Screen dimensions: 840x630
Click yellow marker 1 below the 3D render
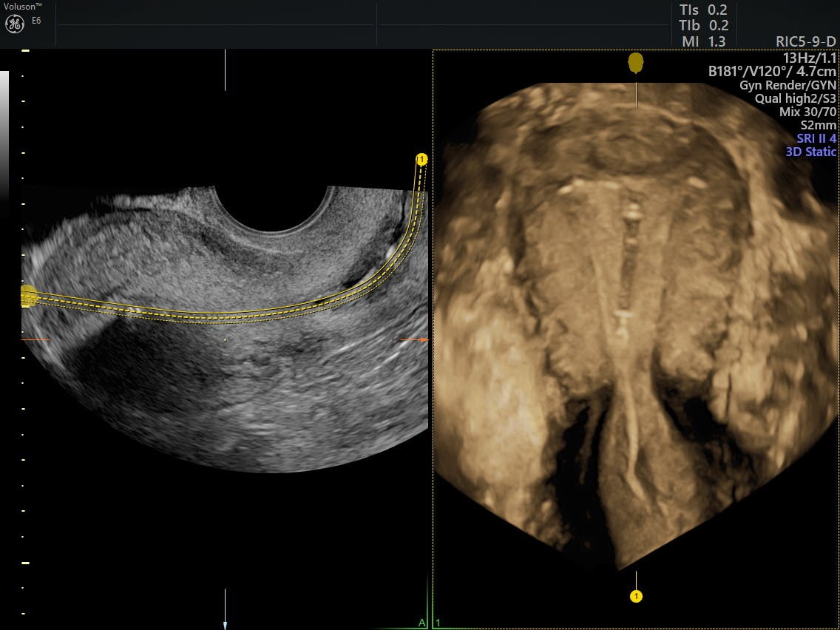point(636,595)
